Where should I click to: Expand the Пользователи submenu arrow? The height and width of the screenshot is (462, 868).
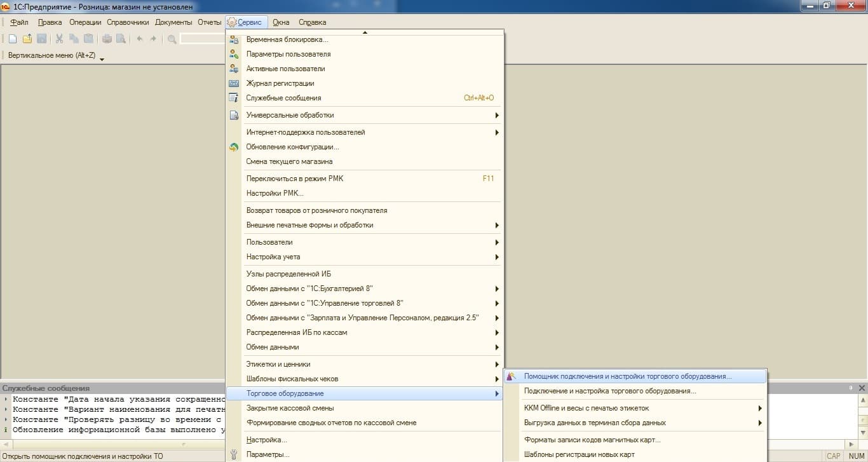pyautogui.click(x=497, y=242)
